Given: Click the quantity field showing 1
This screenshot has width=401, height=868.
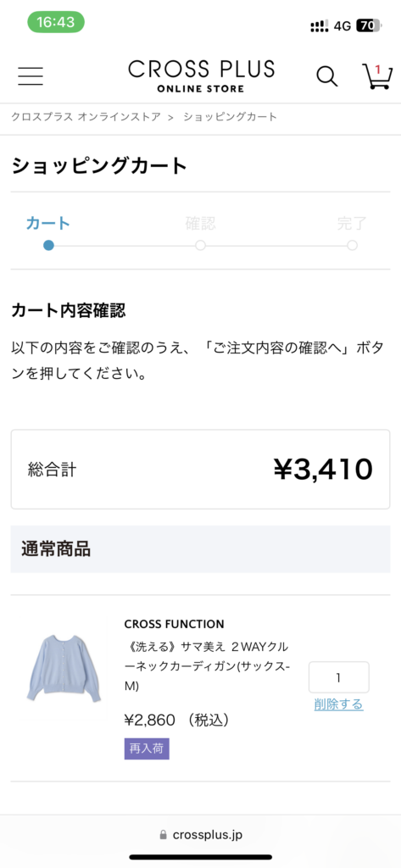Looking at the screenshot, I should [x=339, y=677].
